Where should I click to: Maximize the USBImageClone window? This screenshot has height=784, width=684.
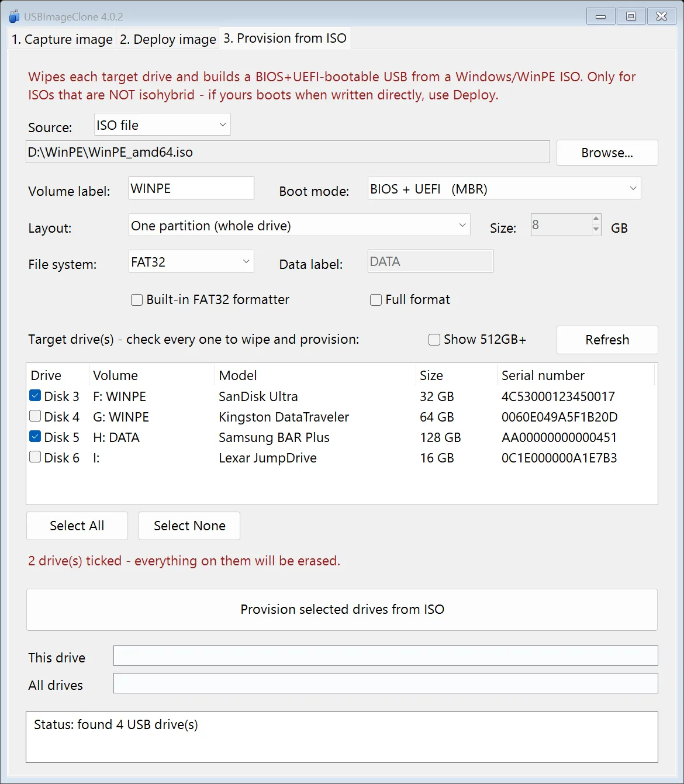[631, 16]
